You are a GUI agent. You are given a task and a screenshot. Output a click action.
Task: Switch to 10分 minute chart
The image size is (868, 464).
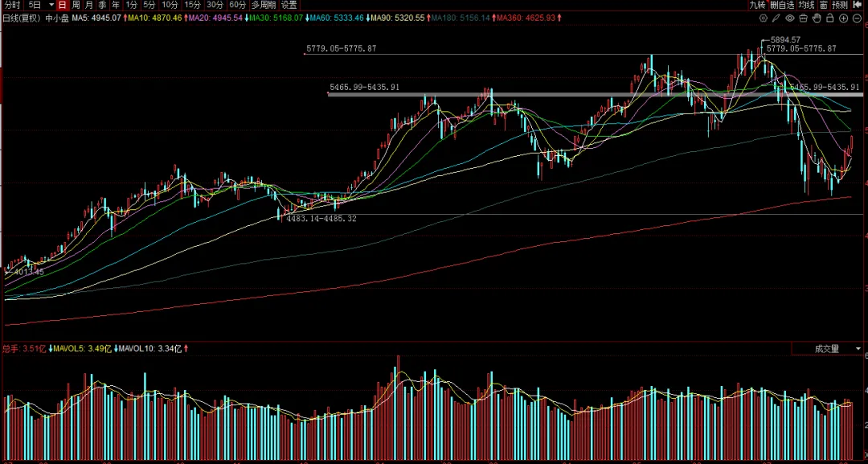(x=170, y=5)
